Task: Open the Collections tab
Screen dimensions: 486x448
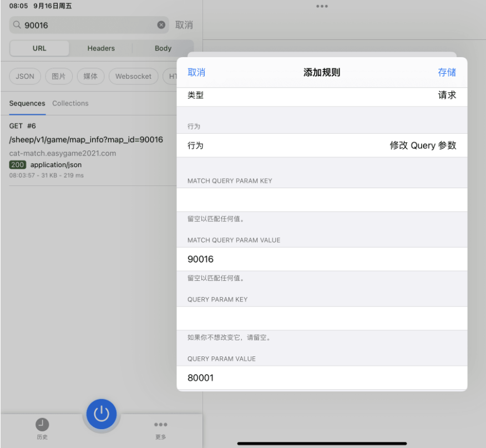Action: (70, 103)
